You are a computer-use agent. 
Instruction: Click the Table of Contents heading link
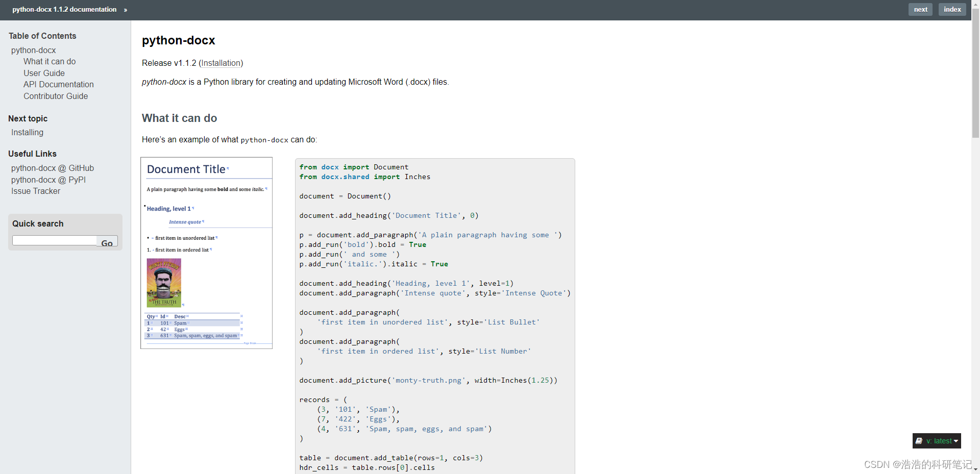[x=42, y=36]
